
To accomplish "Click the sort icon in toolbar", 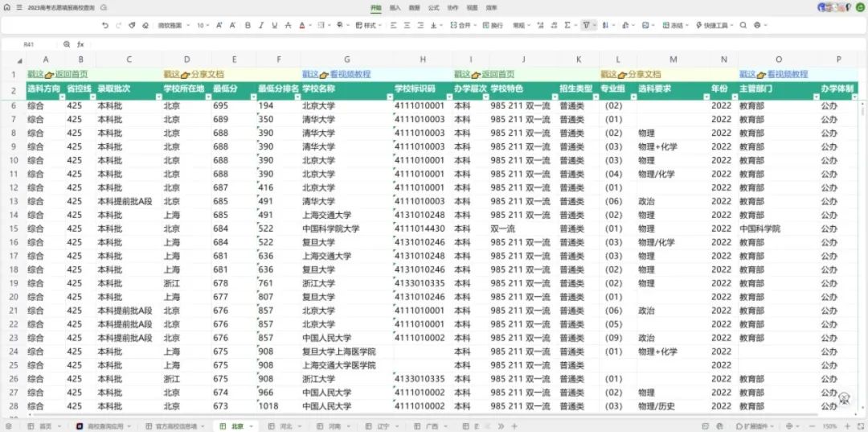I will pyautogui.click(x=605, y=26).
